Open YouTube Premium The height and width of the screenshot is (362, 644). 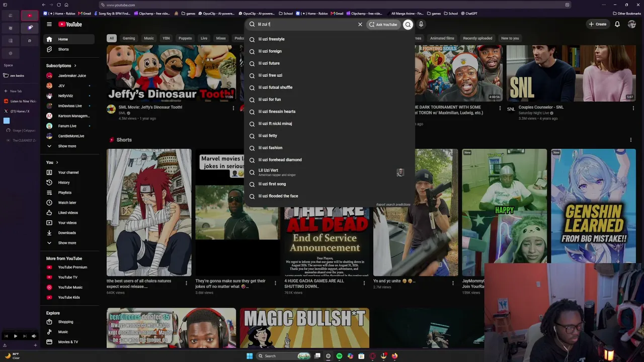point(69,267)
